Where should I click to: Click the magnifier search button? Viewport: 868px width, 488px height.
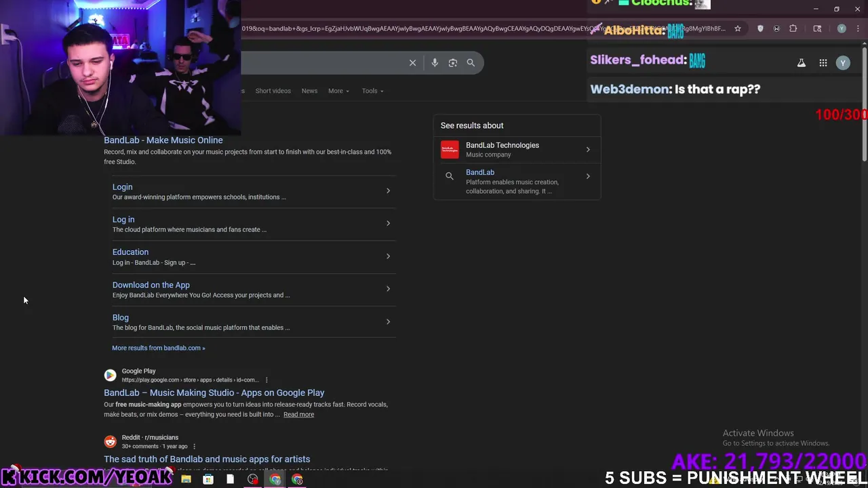point(471,62)
